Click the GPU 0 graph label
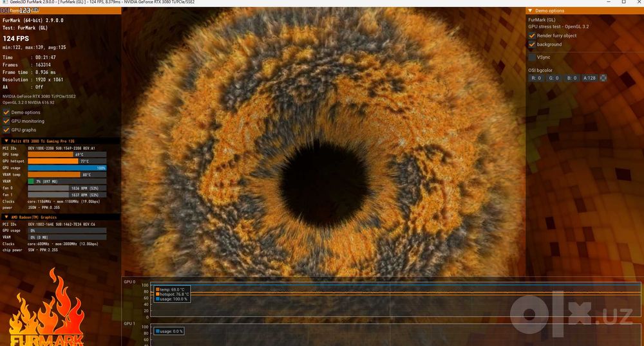Image resolution: width=644 pixels, height=346 pixels. point(129,282)
